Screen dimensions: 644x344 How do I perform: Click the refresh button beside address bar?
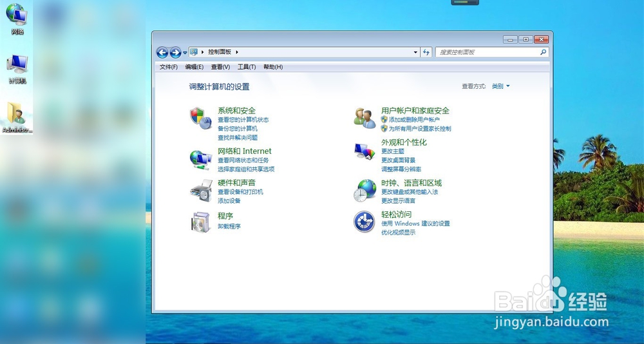426,52
